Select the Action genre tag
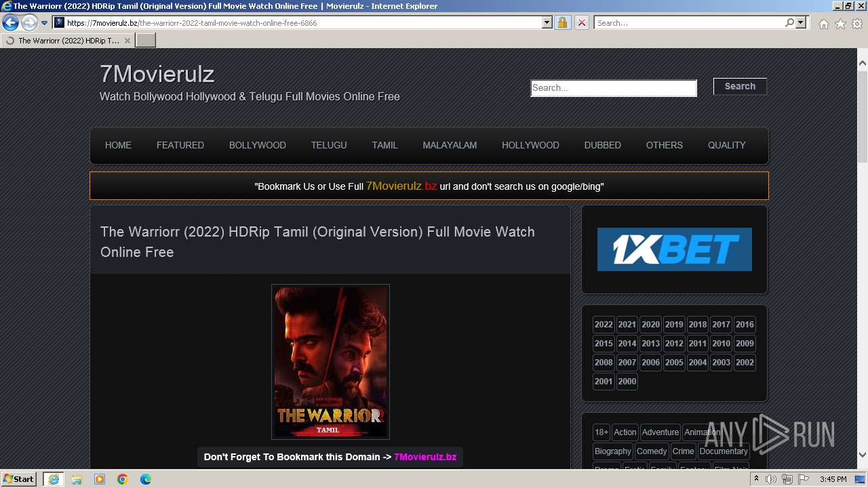Image resolution: width=868 pixels, height=488 pixels. coord(625,432)
